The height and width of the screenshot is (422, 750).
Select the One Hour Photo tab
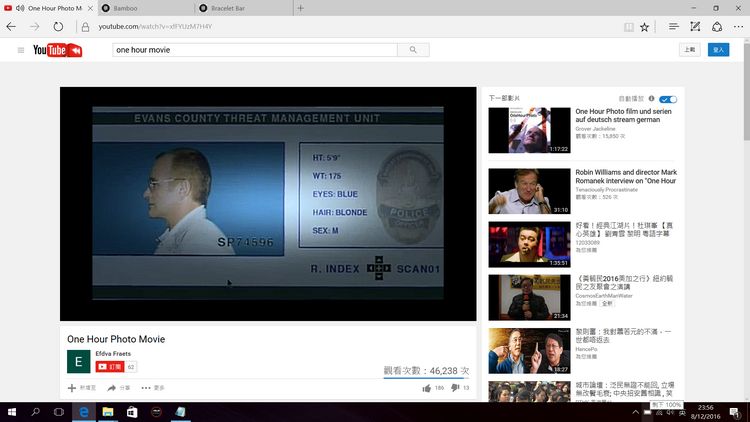click(x=48, y=8)
